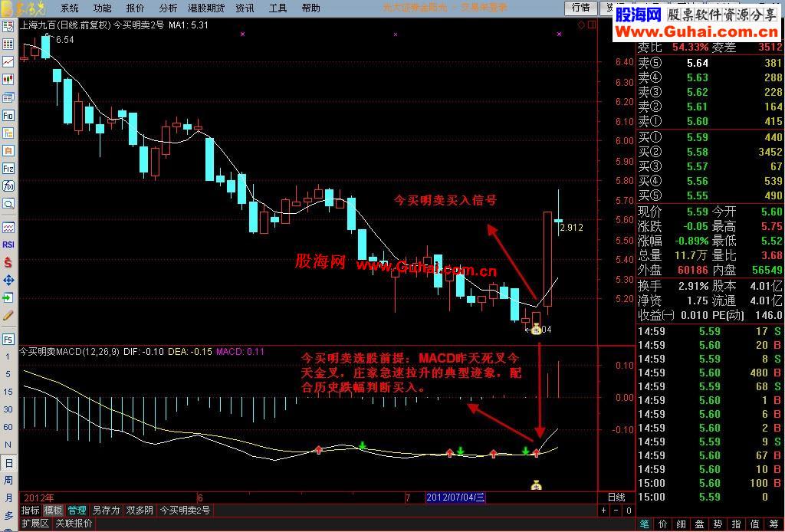This screenshot has width=785, height=532.
Task: Click the F5 chart switch icon
Action: (x=8, y=340)
